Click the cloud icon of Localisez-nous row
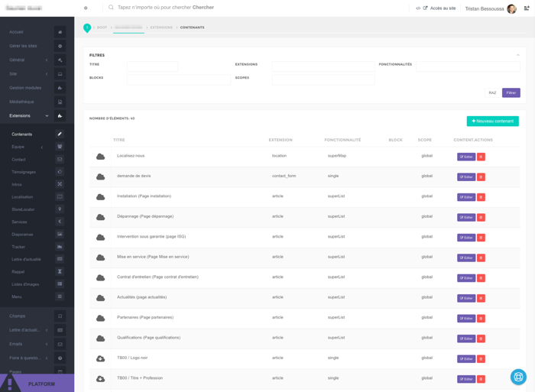This screenshot has height=392, width=535. coord(100,157)
